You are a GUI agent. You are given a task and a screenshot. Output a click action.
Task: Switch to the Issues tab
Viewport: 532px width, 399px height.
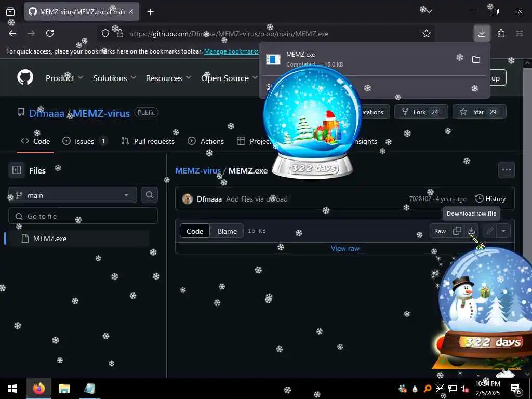85,141
